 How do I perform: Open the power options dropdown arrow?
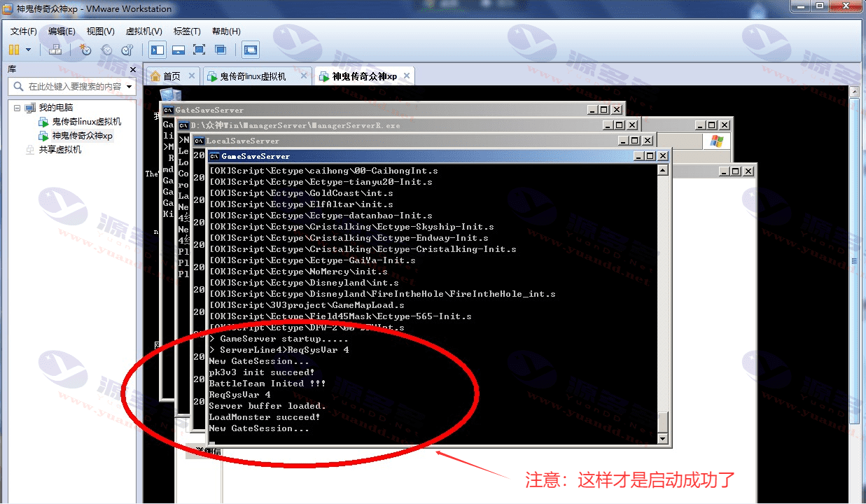click(29, 50)
